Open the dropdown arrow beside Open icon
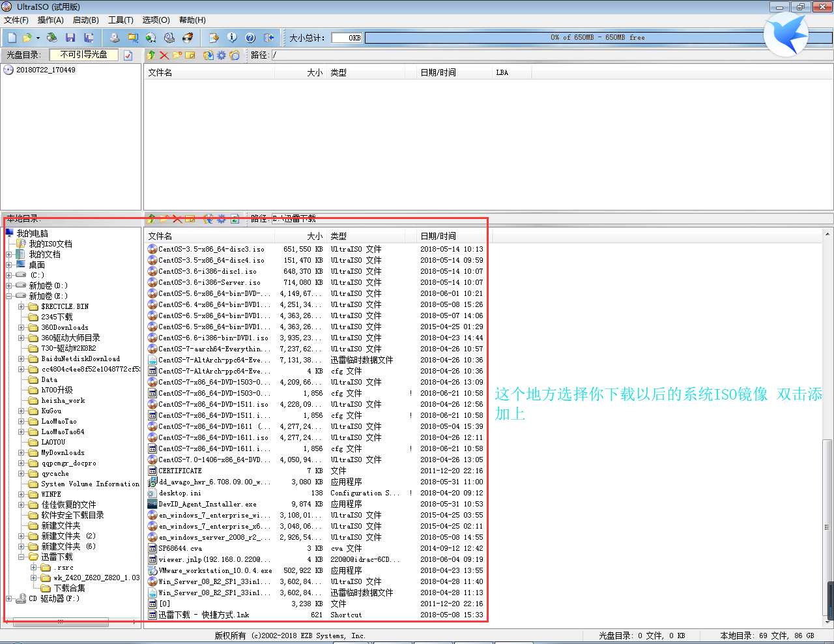This screenshot has height=644, width=834. 38,38
